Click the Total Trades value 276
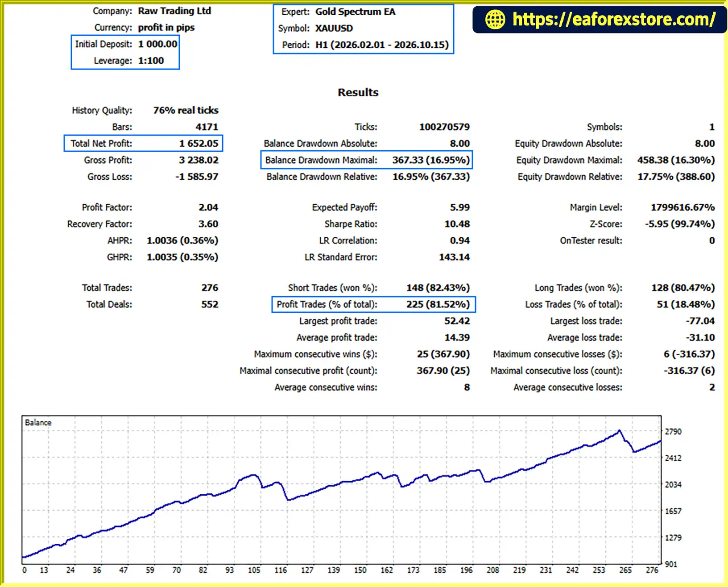 [210, 288]
